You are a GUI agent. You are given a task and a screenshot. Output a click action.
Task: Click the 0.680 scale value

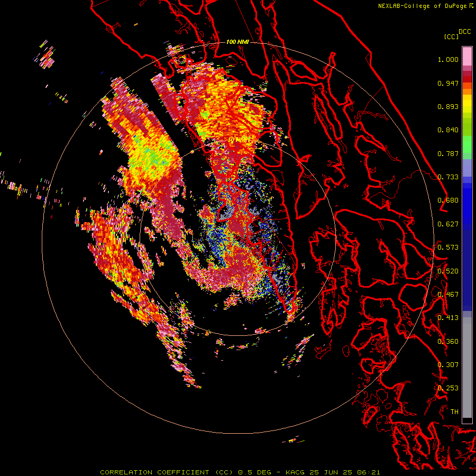click(x=448, y=200)
